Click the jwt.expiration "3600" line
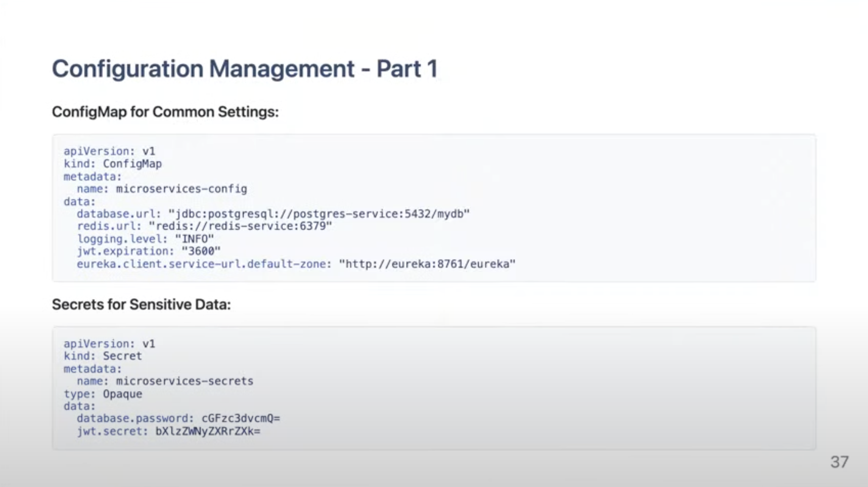The width and height of the screenshot is (868, 487). (x=148, y=251)
